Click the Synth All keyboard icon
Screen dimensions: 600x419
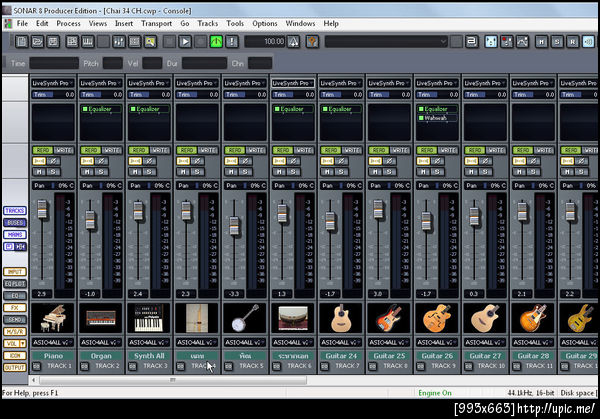pos(148,319)
